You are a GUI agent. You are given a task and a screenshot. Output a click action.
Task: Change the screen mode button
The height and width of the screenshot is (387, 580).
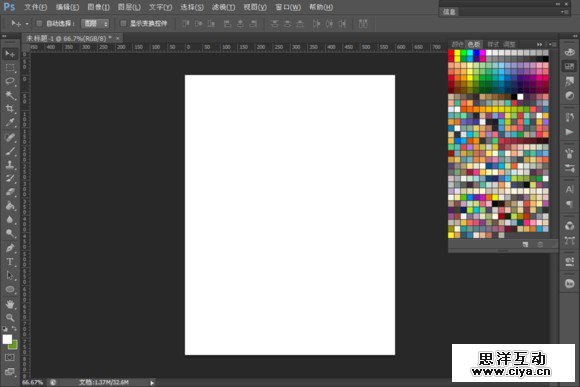coord(10,371)
